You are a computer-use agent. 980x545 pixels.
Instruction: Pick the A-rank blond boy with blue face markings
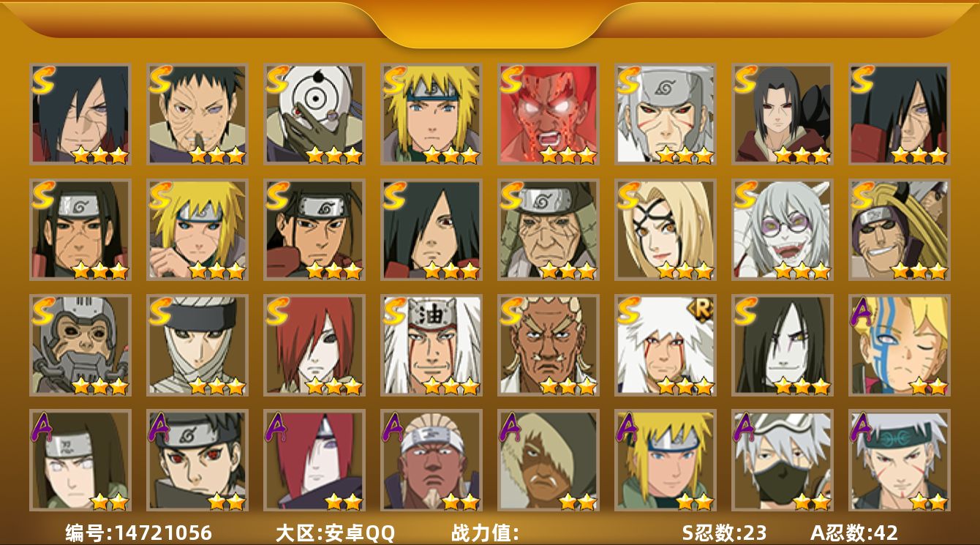point(900,345)
